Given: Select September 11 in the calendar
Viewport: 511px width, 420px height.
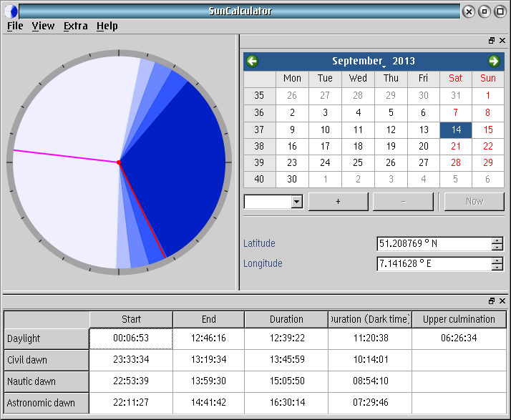Looking at the screenshot, I should click(x=358, y=130).
